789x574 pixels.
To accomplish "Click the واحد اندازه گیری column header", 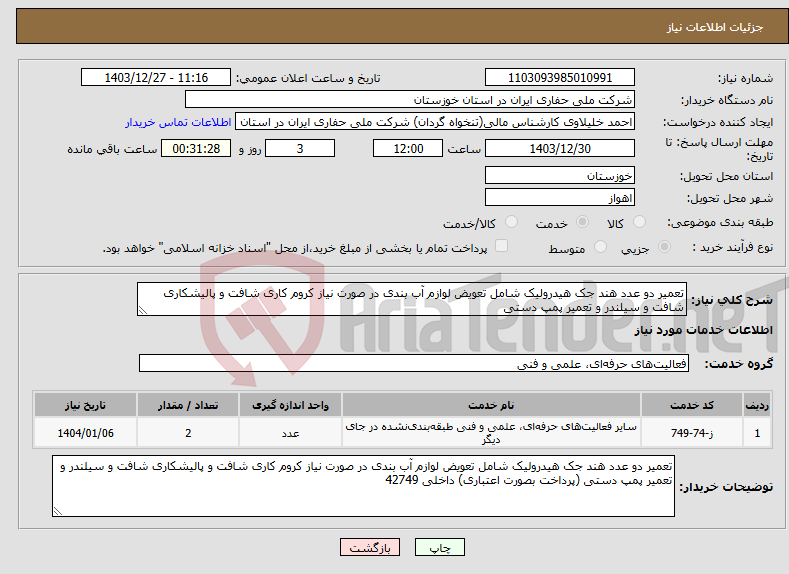I will click(290, 405).
